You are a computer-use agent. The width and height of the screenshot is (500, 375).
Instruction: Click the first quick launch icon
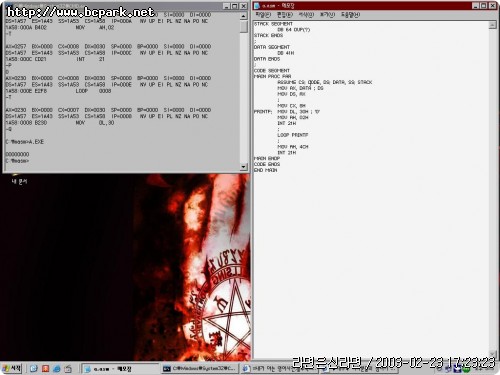coord(34,368)
